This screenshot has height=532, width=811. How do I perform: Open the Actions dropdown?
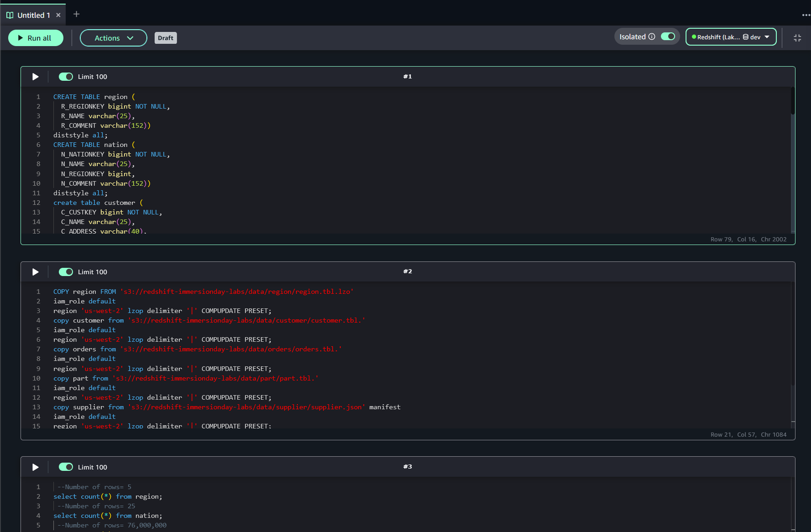(113, 38)
